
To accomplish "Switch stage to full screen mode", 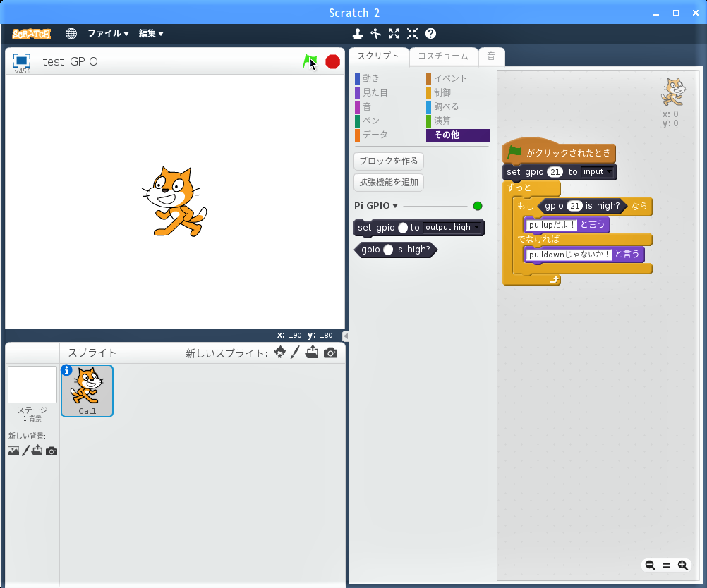I will tap(21, 61).
